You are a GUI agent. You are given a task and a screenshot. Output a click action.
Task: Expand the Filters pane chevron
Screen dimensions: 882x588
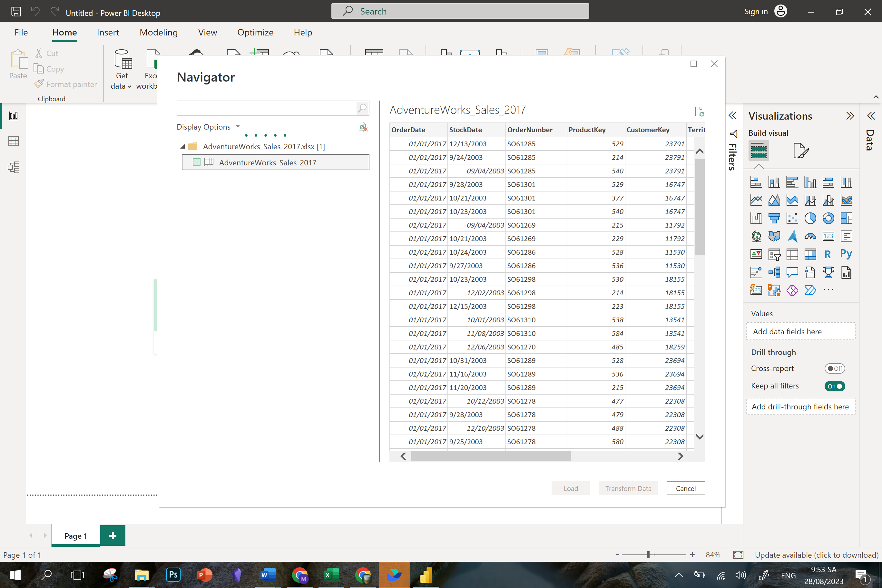(x=732, y=115)
